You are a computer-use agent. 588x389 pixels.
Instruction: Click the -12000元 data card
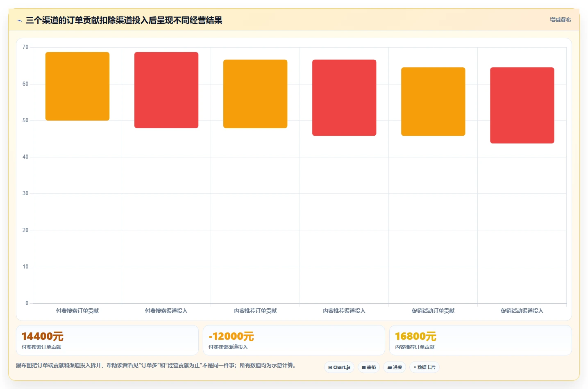(x=294, y=340)
